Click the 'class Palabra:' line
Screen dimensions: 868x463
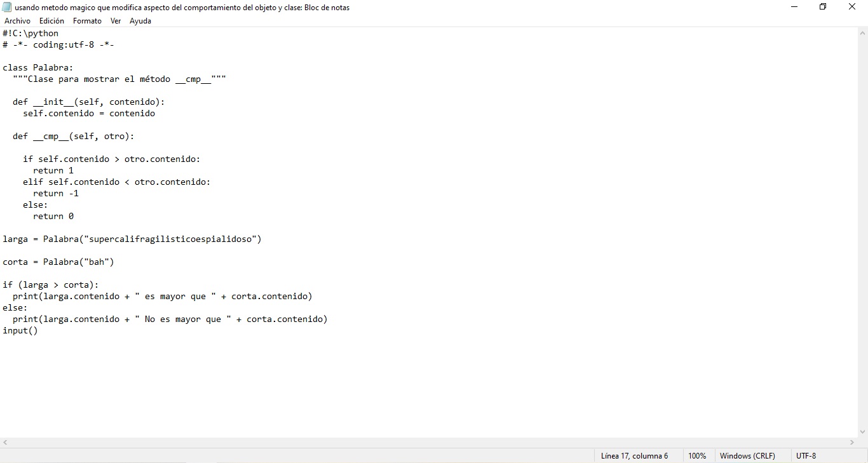[38, 67]
